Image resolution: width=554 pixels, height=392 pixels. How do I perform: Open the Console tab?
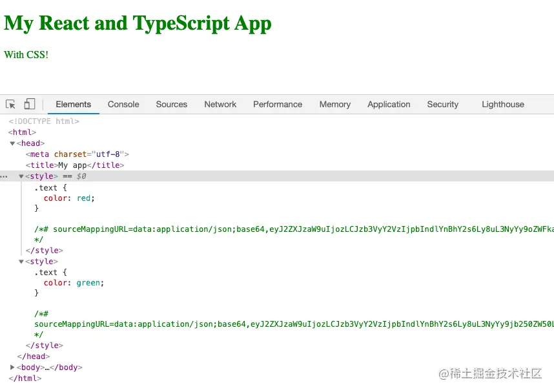coord(123,104)
